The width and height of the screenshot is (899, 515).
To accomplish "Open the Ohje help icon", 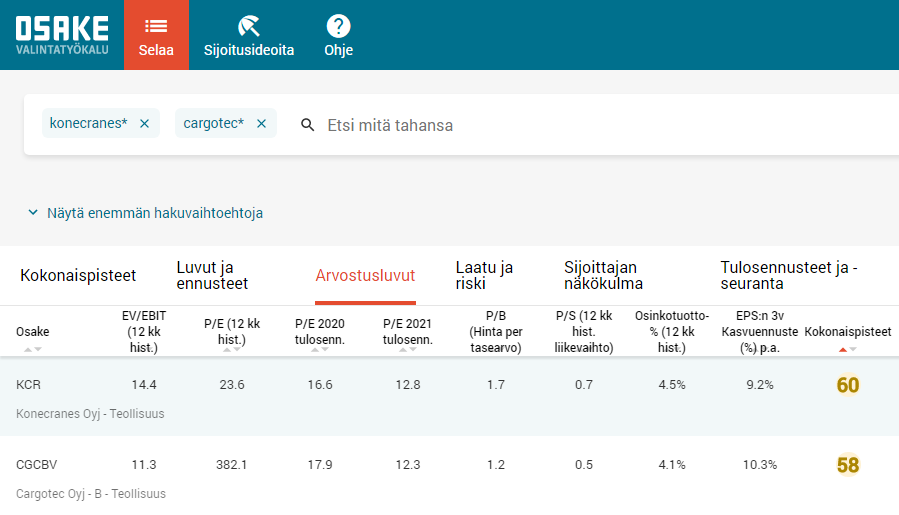I will pyautogui.click(x=338, y=26).
